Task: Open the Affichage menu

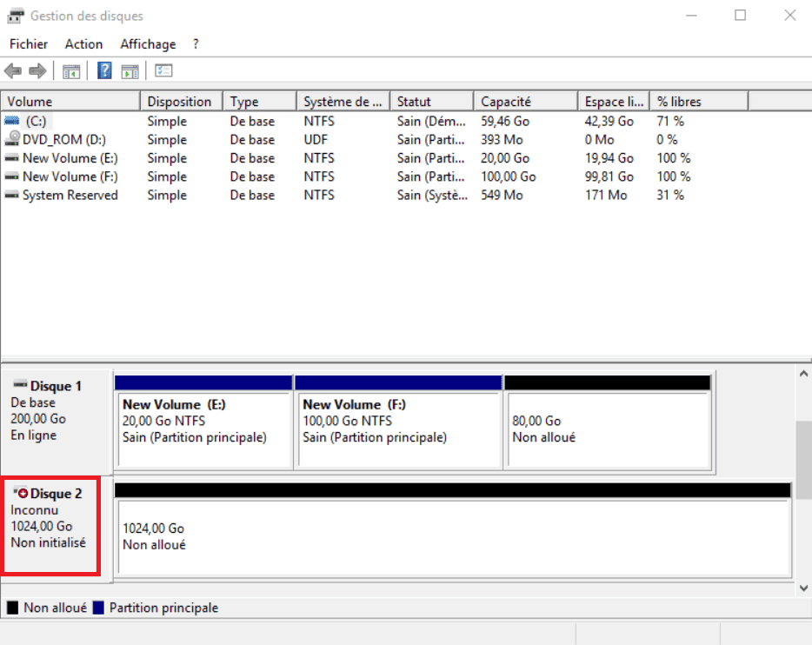Action: click(148, 44)
